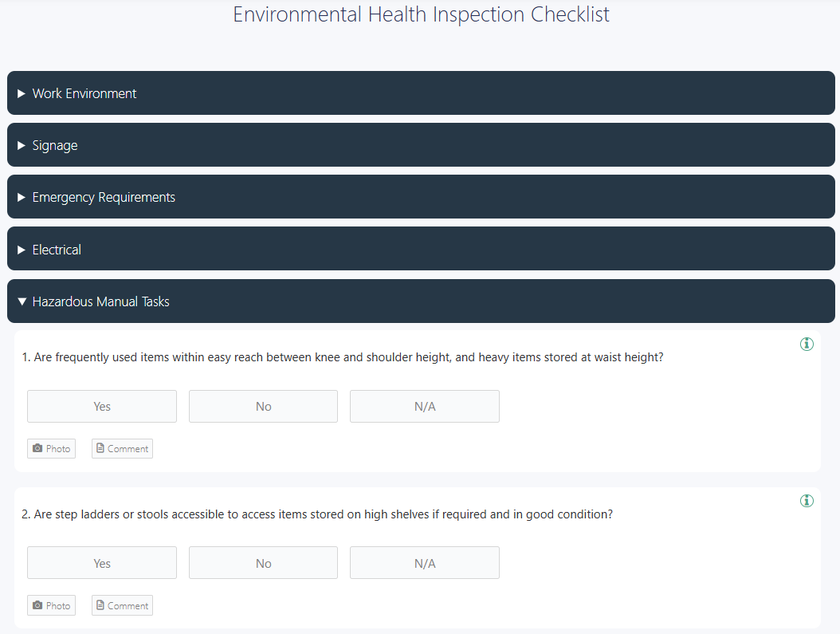Expand the Electrical section
Viewport: 840px width, 634px height.
tap(421, 249)
